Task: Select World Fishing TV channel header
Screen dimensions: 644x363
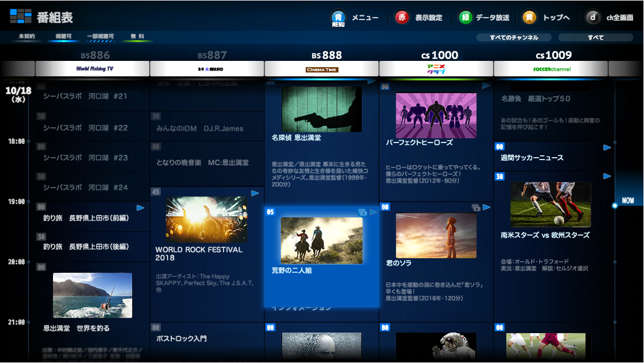Action: tap(93, 69)
